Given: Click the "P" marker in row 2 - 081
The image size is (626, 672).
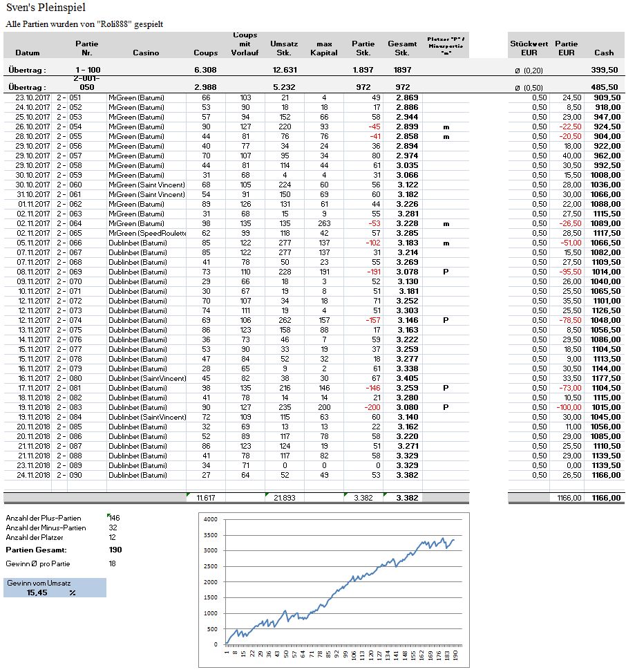Looking at the screenshot, I should pyautogui.click(x=446, y=388).
